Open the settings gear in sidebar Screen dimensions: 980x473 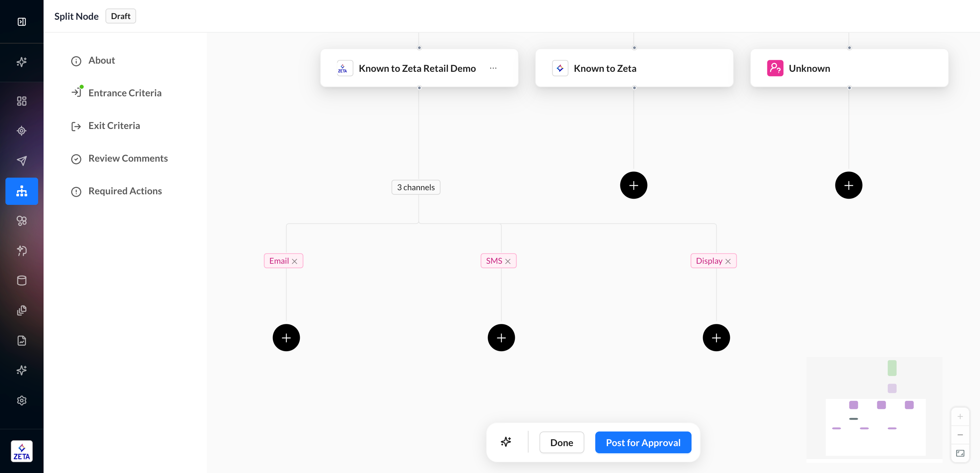click(x=22, y=400)
